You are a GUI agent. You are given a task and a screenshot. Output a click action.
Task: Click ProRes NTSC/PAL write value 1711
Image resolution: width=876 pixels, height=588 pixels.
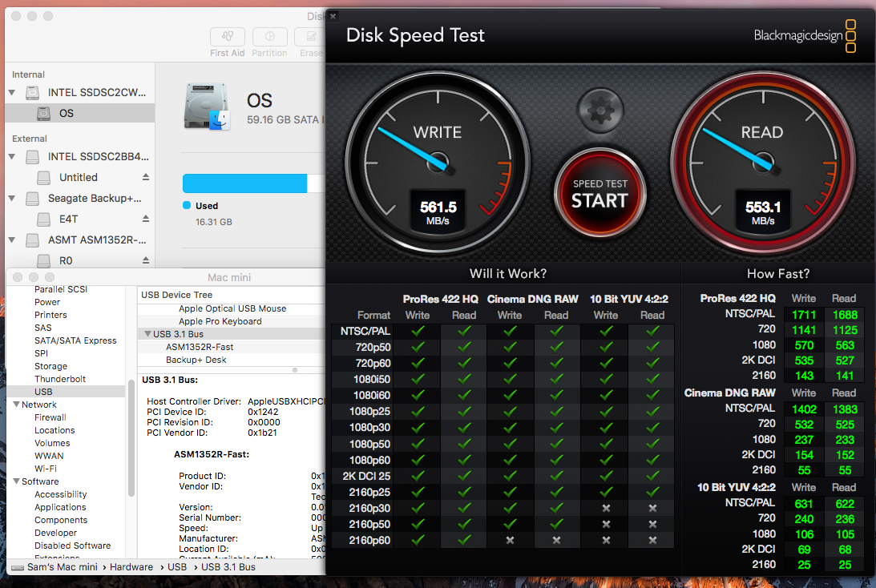pos(804,315)
